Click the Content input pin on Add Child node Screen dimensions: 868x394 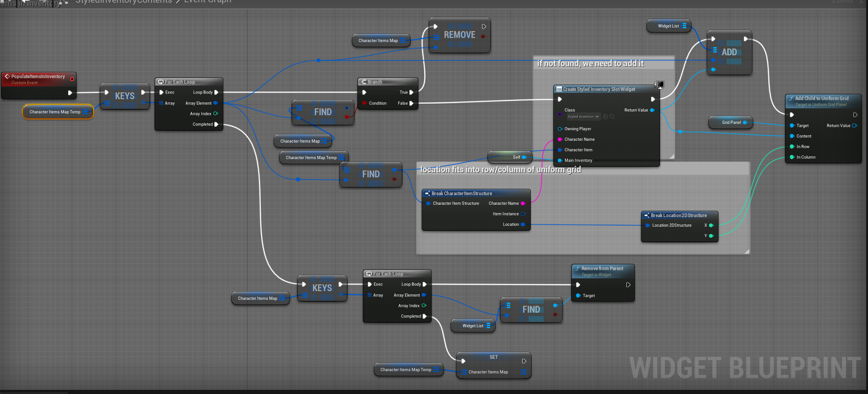[792, 136]
